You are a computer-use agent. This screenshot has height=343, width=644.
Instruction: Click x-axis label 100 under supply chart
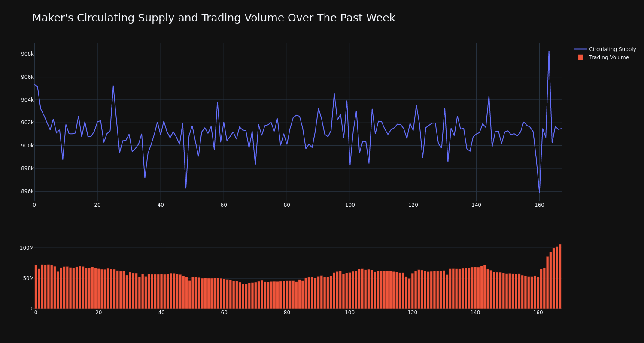(350, 205)
